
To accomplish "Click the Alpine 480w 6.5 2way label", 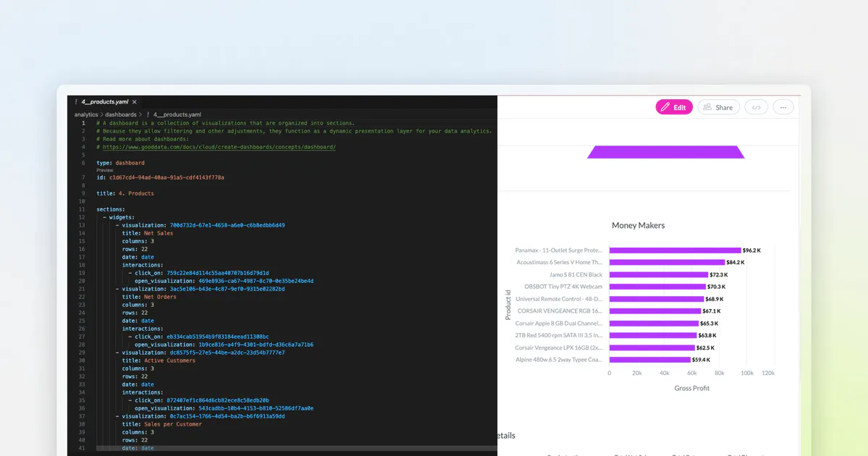I will (558, 360).
